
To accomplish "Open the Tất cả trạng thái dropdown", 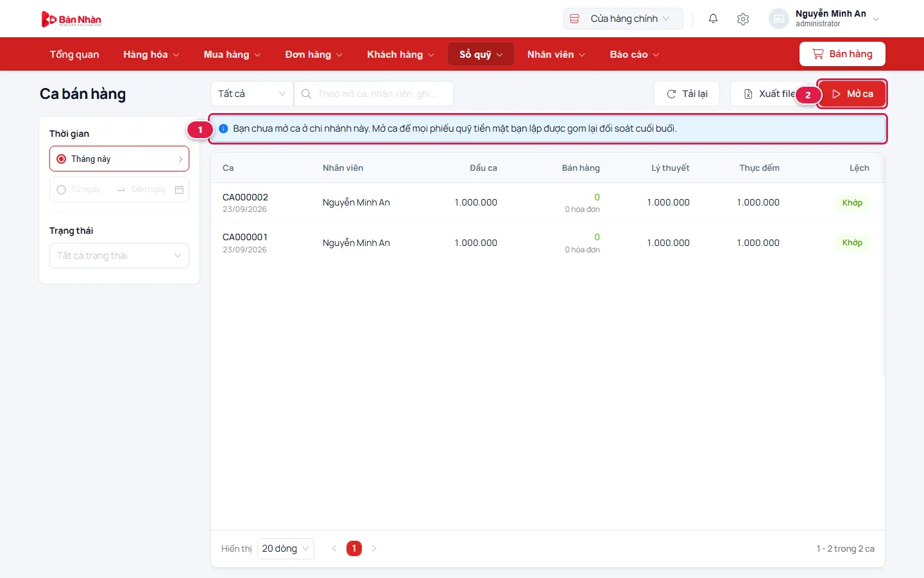I will coord(119,256).
